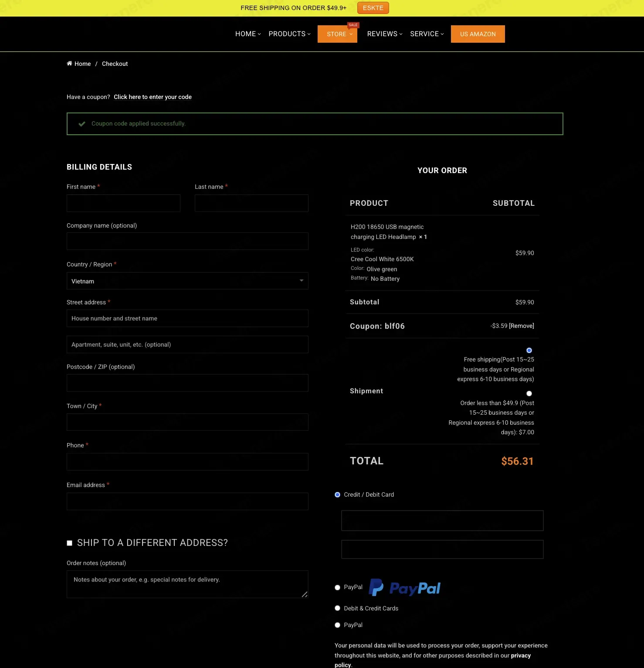
Task: Expand the SERVICE menu dropdown
Action: click(x=427, y=34)
